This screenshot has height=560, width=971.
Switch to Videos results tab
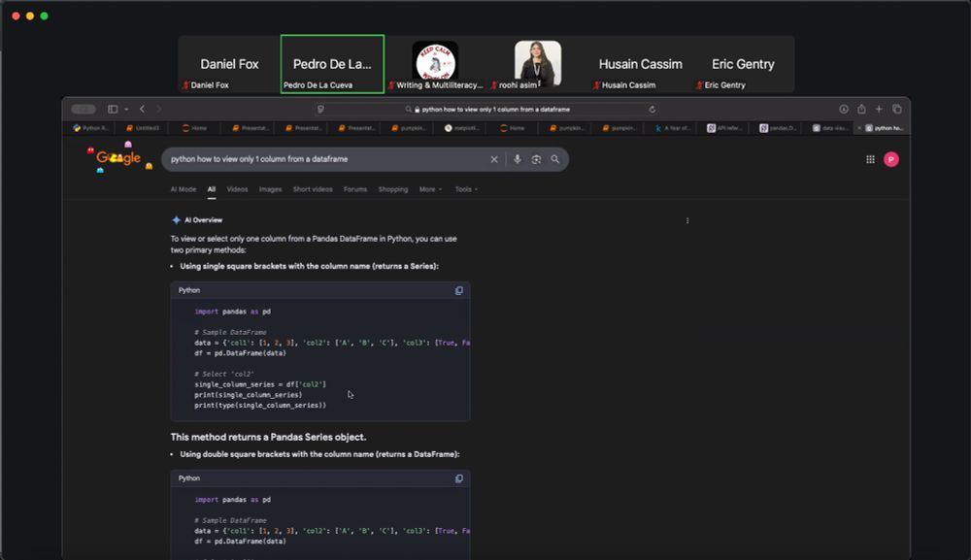tap(237, 189)
